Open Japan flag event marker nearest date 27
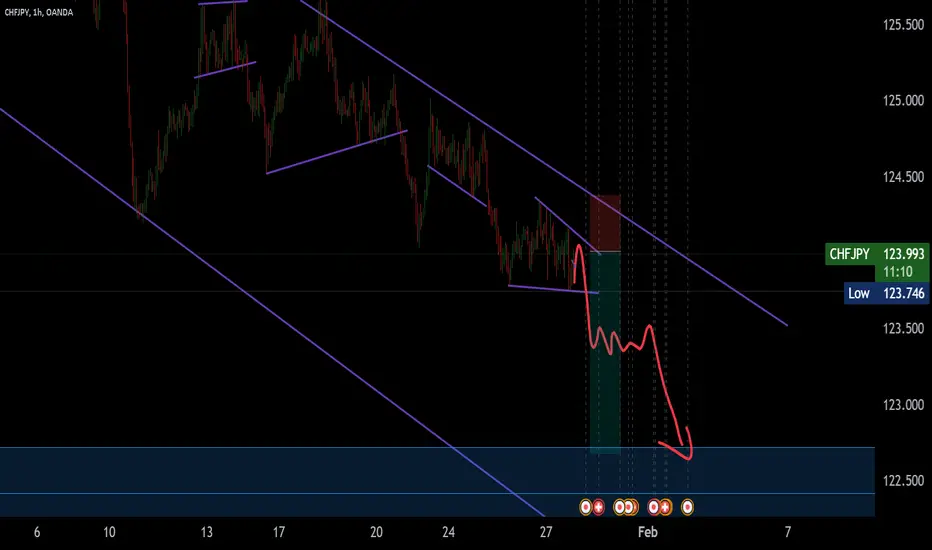 [585, 507]
